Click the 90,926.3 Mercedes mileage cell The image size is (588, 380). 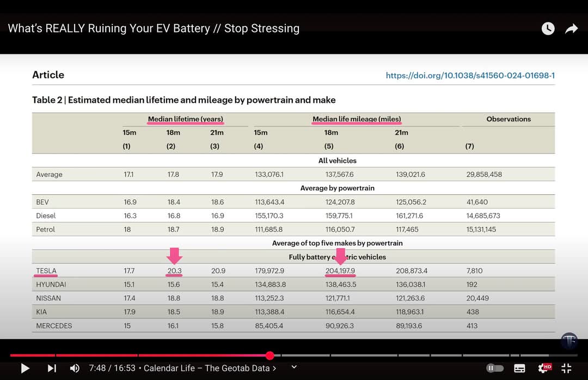point(340,326)
